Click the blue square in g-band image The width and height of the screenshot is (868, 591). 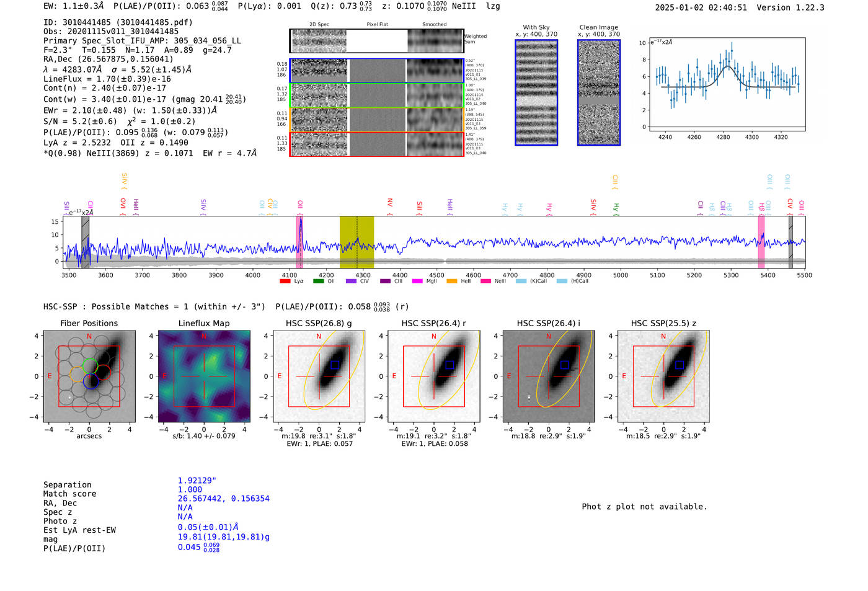(x=335, y=365)
